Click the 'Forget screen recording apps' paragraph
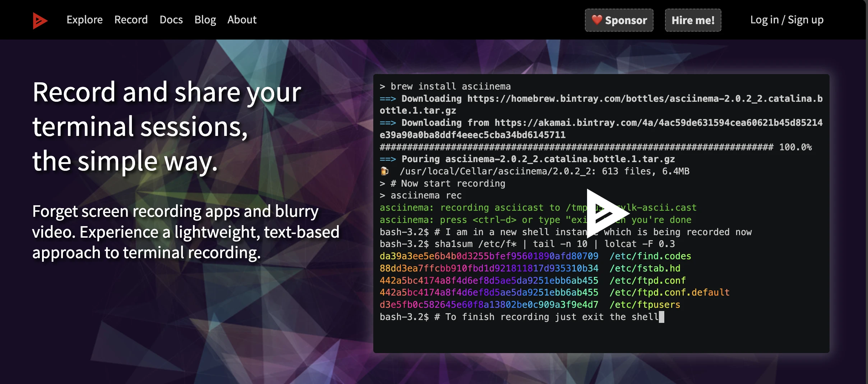 point(186,232)
